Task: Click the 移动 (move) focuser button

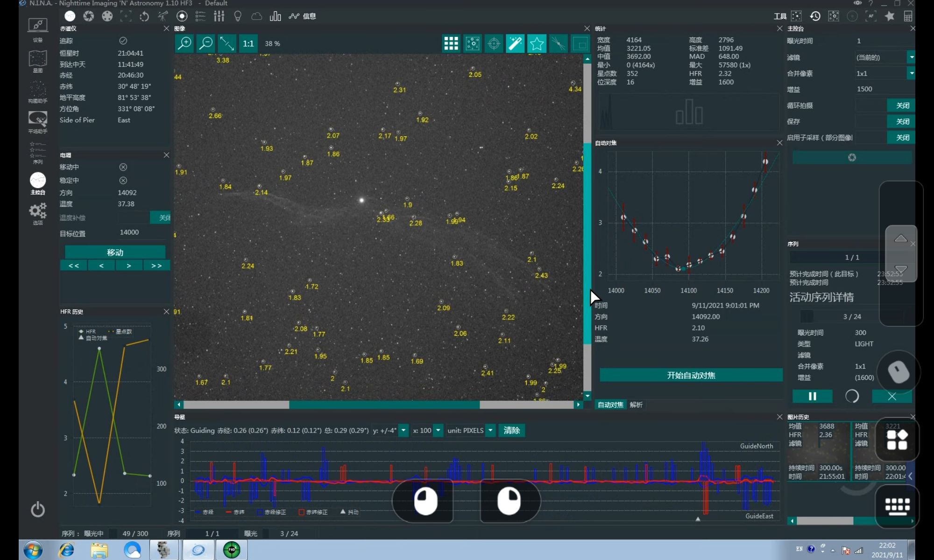Action: [115, 252]
